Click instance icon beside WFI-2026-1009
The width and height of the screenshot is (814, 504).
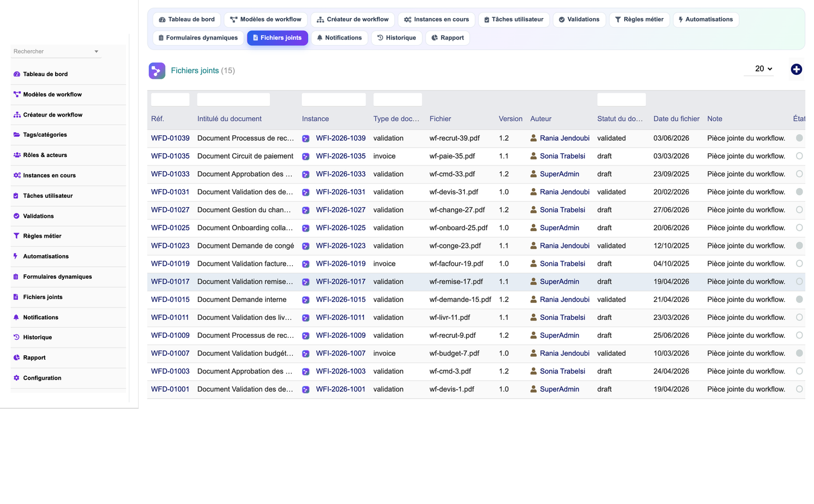(306, 336)
